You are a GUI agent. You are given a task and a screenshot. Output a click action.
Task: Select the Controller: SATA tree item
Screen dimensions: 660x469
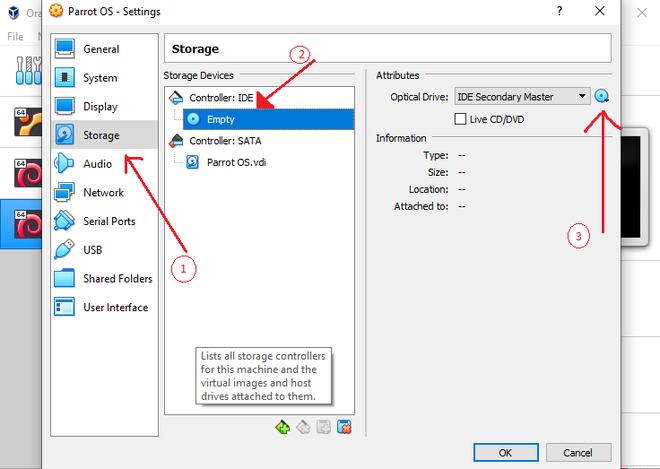coord(225,141)
